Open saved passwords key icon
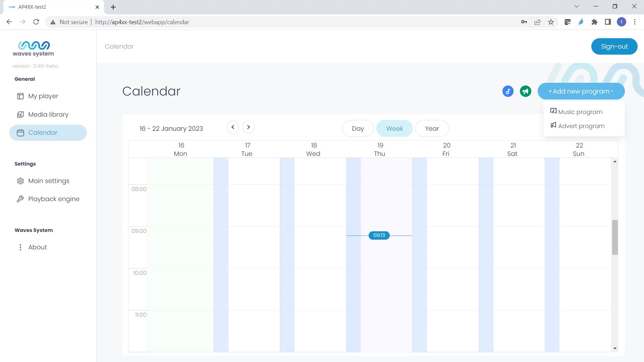Screen dimensions: 644x362 [x=524, y=22]
